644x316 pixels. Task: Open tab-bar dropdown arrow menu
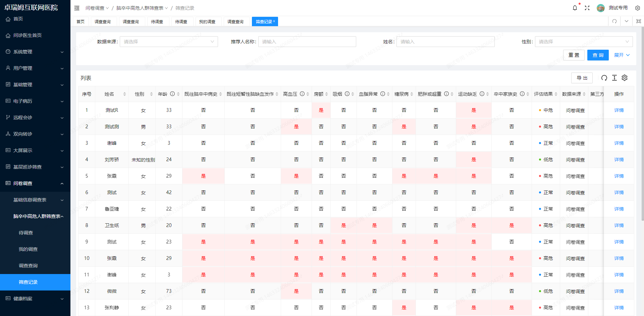coord(627,21)
